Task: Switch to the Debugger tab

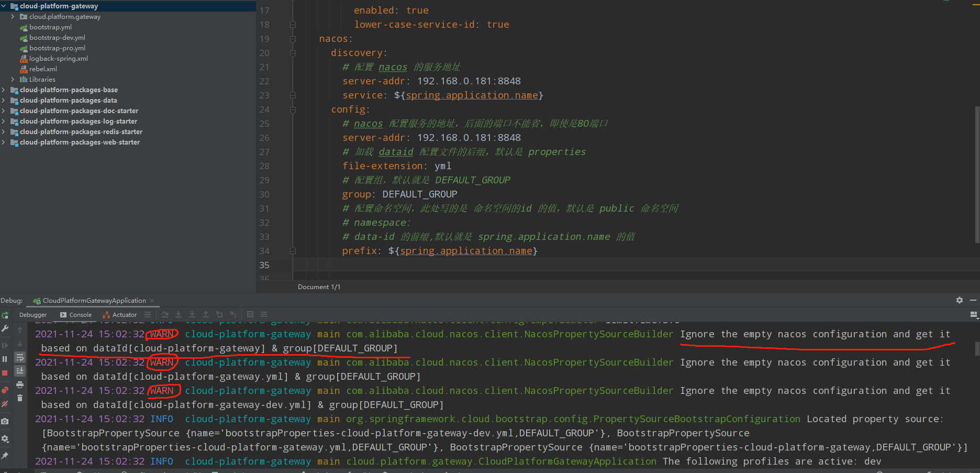Action: (33, 315)
